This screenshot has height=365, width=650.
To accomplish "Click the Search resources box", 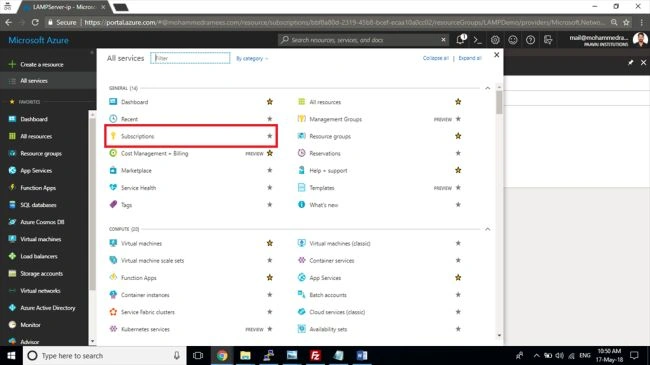I will click(x=363, y=40).
